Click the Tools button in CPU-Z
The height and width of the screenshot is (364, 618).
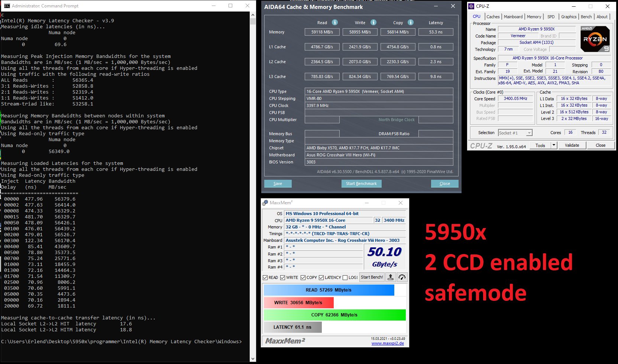pos(540,145)
